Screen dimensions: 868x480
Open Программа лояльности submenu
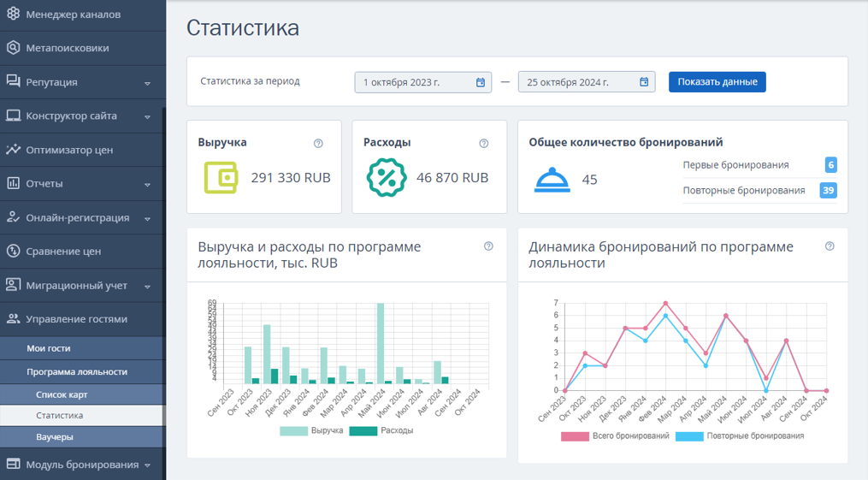(x=82, y=372)
